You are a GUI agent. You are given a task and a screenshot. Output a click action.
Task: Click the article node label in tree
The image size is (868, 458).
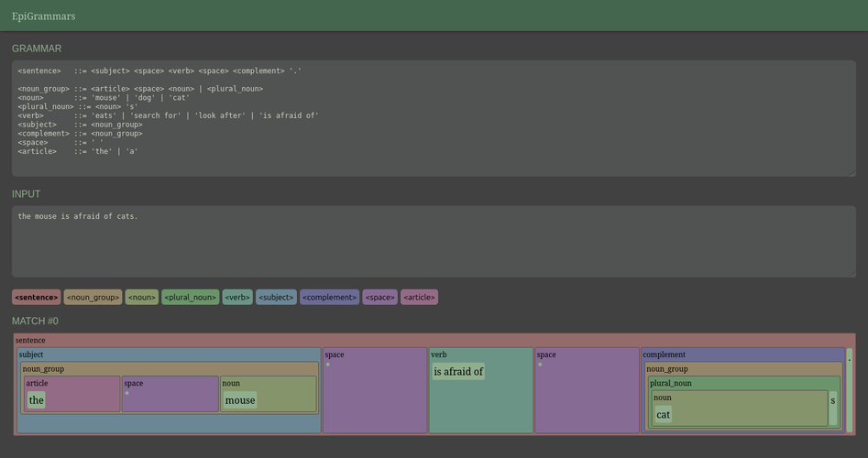37,383
